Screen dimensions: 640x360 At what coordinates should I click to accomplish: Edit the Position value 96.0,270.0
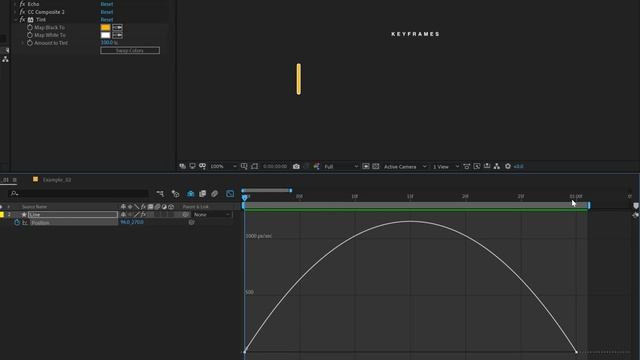point(132,222)
